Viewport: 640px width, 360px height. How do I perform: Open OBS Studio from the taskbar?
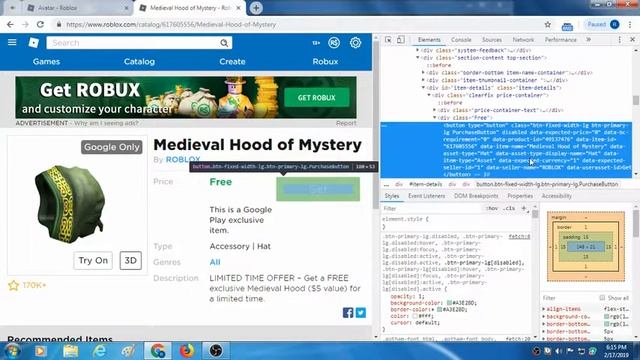pos(216,351)
